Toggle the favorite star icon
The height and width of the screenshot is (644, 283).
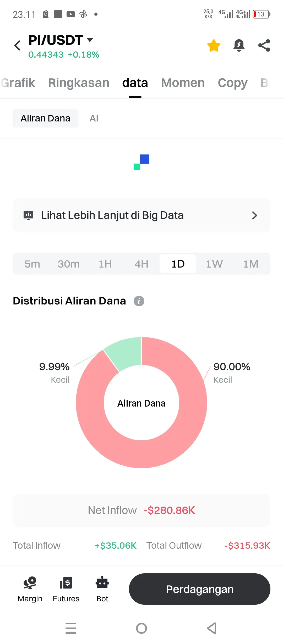tap(214, 46)
